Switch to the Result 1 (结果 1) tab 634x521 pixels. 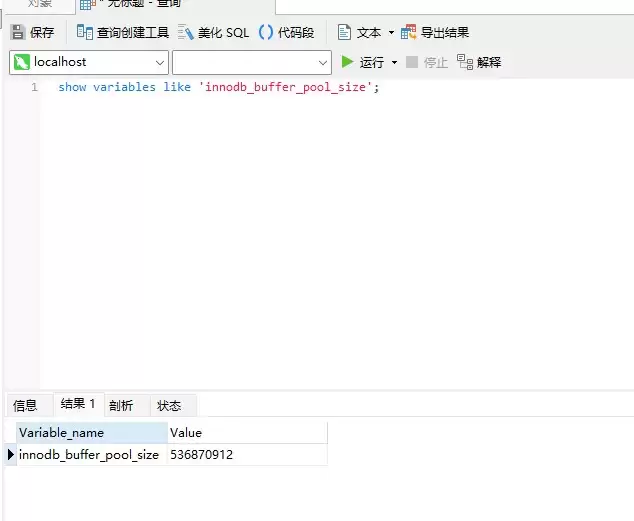pyautogui.click(x=78, y=403)
